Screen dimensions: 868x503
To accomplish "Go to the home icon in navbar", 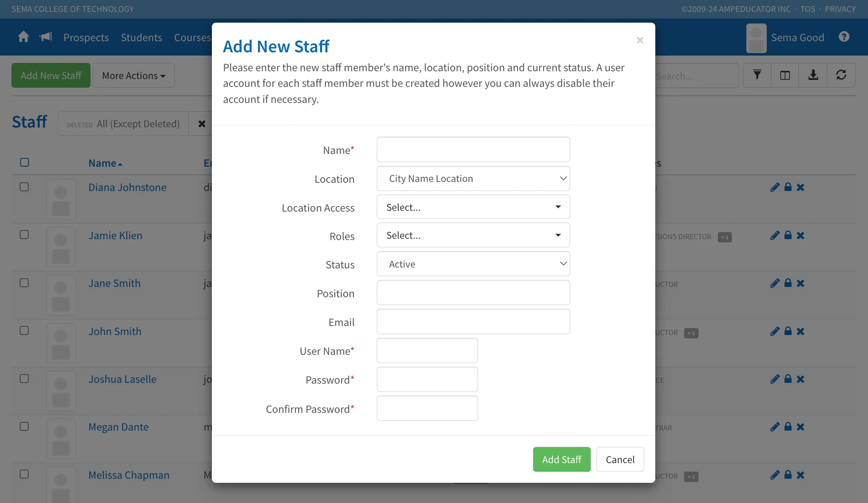I will (x=23, y=37).
